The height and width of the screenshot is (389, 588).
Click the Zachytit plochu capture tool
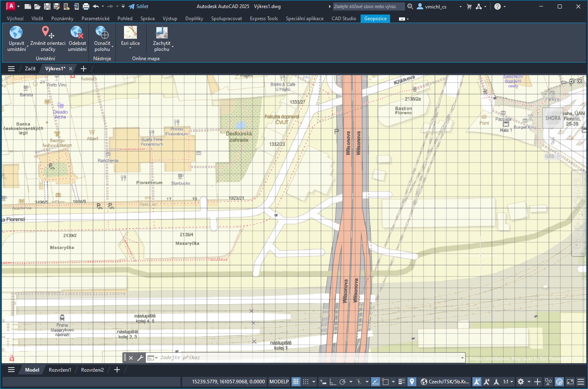(162, 39)
